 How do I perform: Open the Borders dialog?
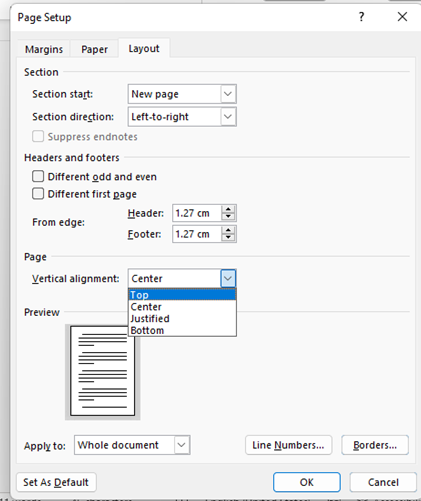[x=375, y=445]
